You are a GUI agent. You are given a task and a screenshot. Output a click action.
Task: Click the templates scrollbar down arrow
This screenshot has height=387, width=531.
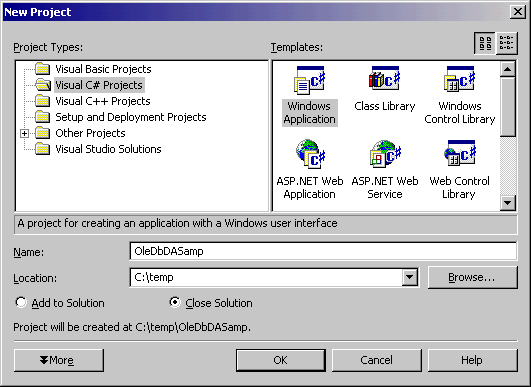pos(508,203)
